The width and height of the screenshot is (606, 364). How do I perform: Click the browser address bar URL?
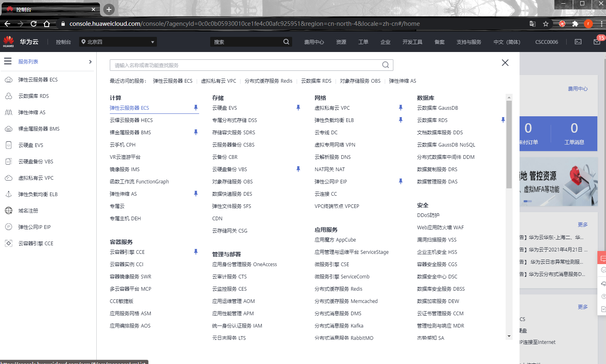click(x=245, y=24)
